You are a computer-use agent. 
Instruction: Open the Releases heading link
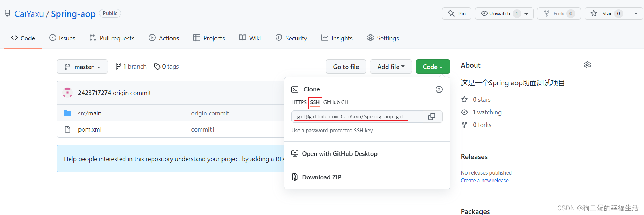(x=474, y=157)
